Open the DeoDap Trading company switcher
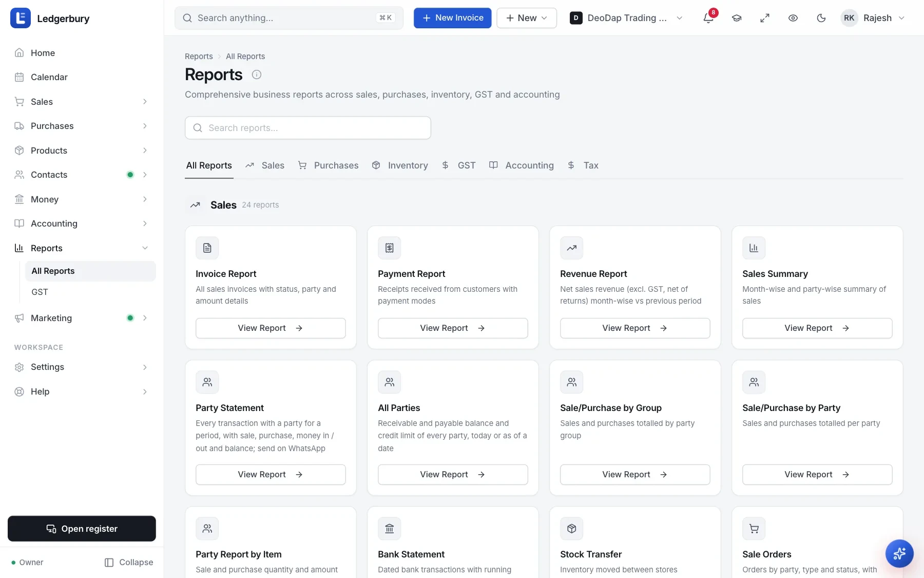 [626, 18]
